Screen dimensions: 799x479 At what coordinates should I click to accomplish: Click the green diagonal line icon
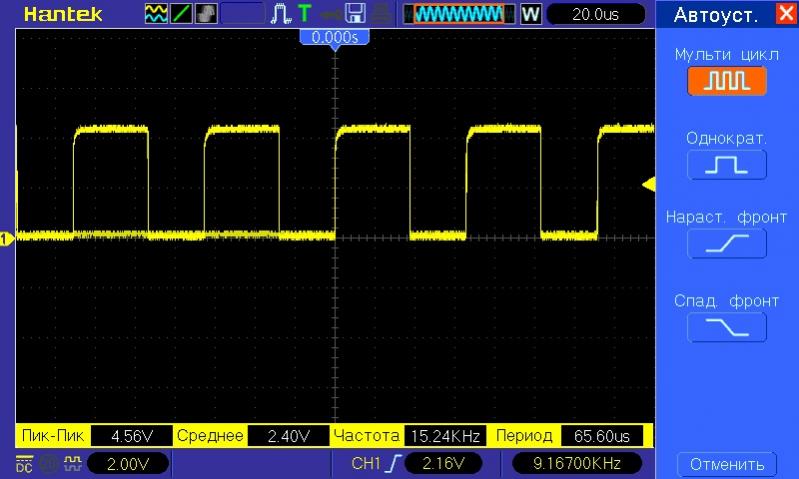[x=182, y=14]
